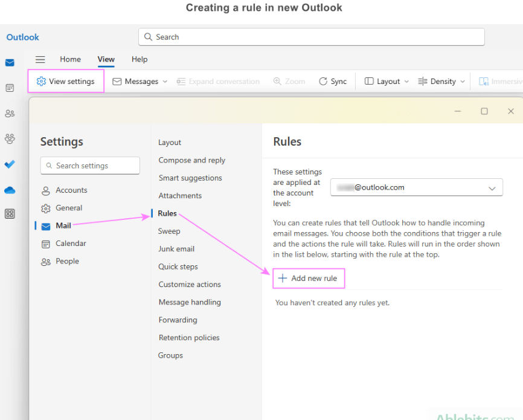523x420 pixels.
Task: Toggle the hamburger navigation pane icon
Action: pyautogui.click(x=40, y=59)
